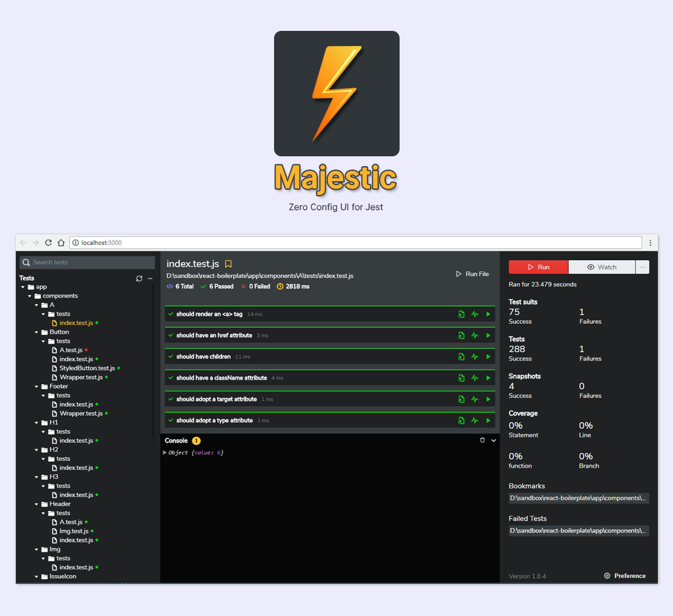This screenshot has height=616, width=673.
Task: Expand the Object {value: 6} console entry
Action: point(165,452)
